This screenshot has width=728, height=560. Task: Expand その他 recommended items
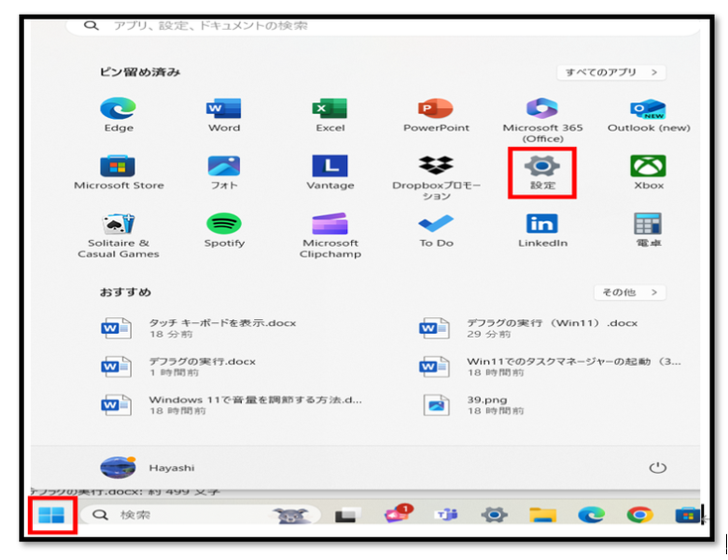click(x=630, y=292)
